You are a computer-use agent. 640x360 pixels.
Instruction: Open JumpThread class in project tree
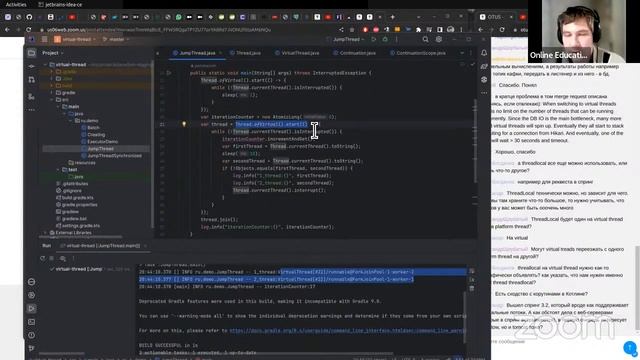[100, 149]
